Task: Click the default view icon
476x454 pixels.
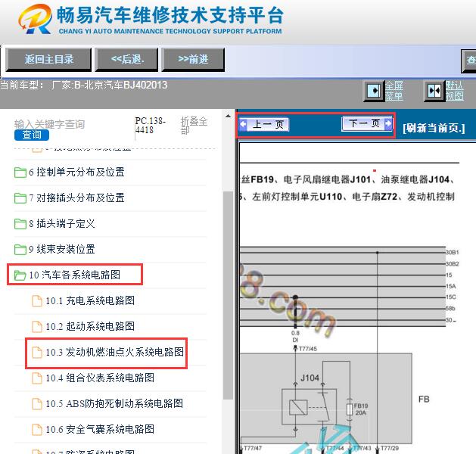Action: [x=434, y=91]
